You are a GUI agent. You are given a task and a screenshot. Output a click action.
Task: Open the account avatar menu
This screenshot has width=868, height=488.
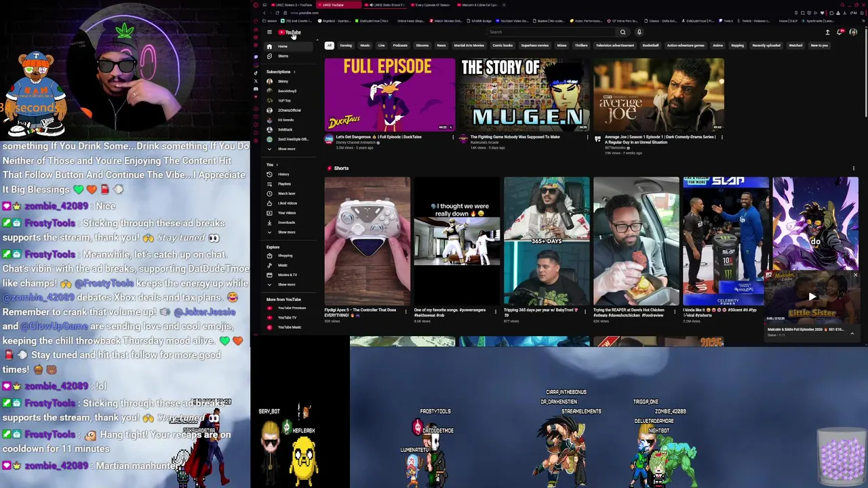853,32
